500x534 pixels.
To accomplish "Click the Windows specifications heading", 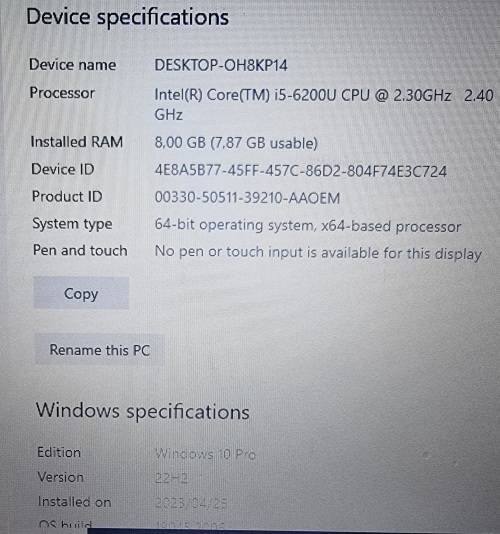I will [143, 411].
